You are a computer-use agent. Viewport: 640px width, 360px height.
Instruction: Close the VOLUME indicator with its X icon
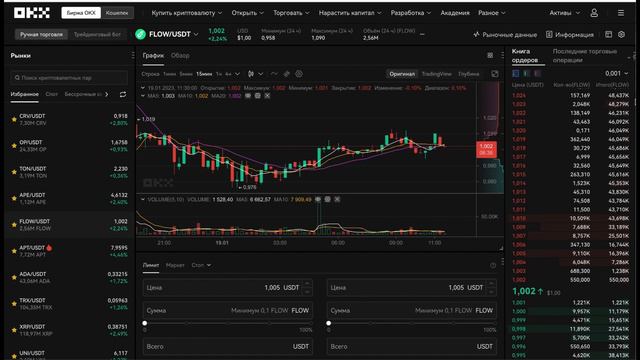click(337, 200)
